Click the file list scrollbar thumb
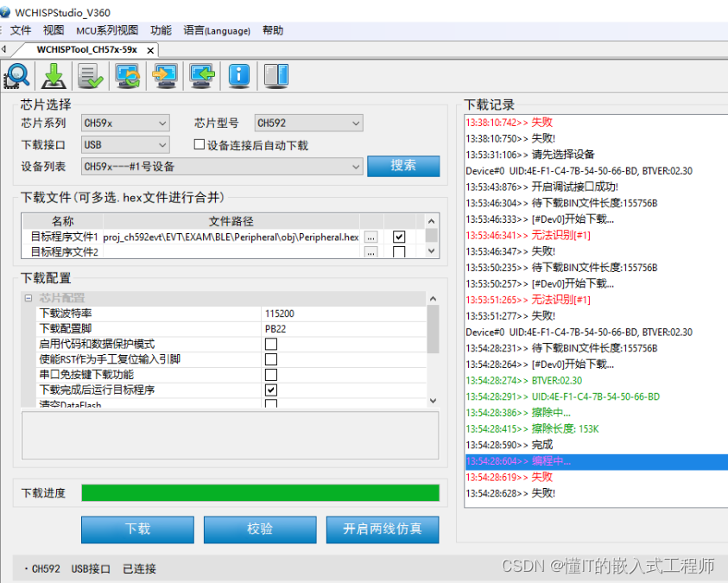This screenshot has height=583, width=728. [431, 235]
